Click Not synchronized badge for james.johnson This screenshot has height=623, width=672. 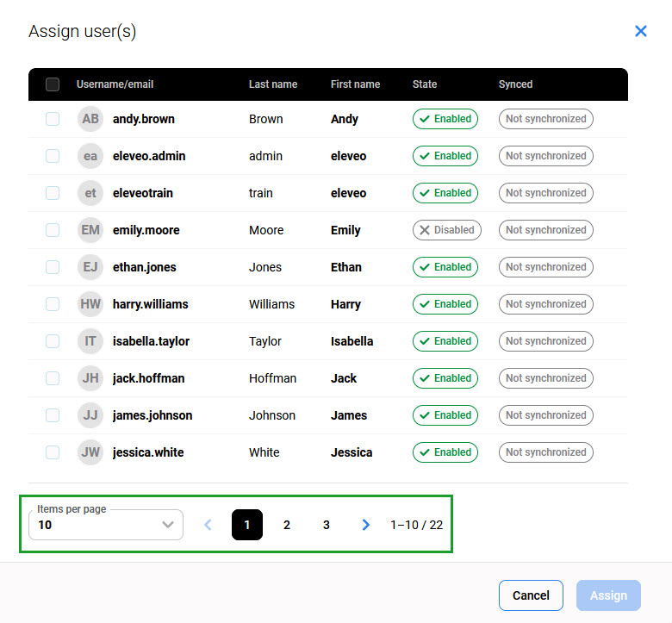545,415
